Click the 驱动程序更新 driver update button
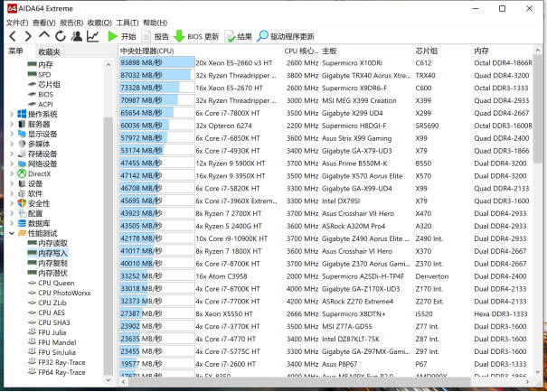This screenshot has height=392, width=547. coord(286,36)
